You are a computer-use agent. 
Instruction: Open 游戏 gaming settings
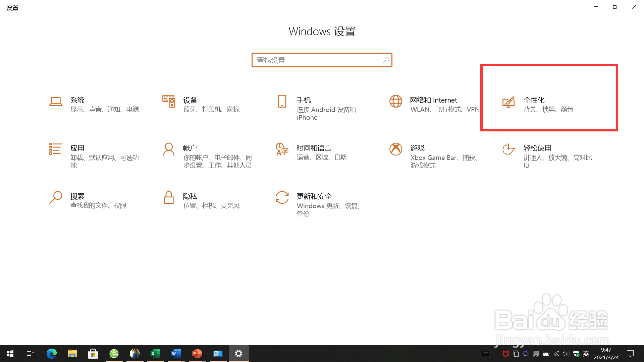(433, 156)
